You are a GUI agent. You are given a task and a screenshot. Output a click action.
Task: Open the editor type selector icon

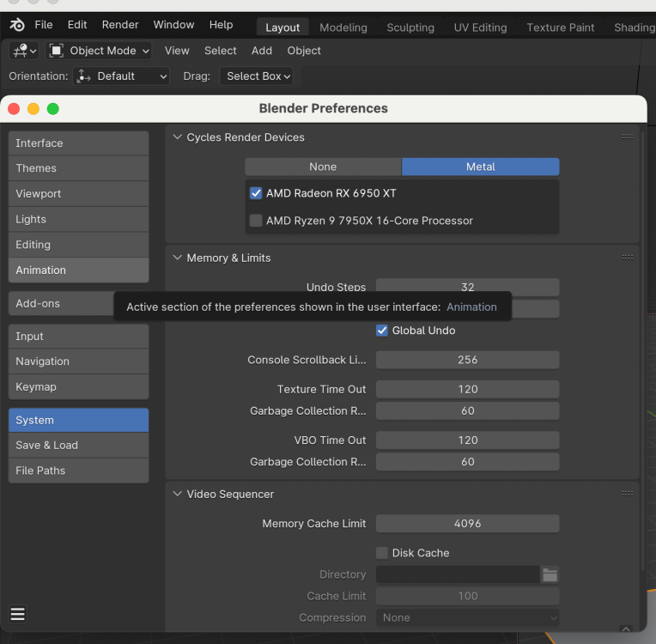24,51
